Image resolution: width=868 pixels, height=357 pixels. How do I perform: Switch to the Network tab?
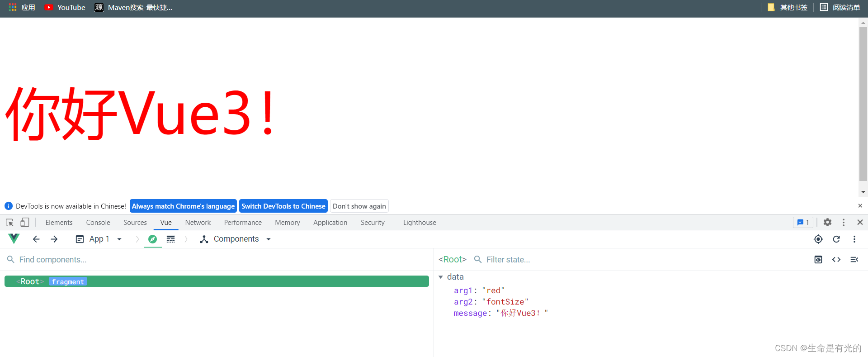click(x=198, y=222)
